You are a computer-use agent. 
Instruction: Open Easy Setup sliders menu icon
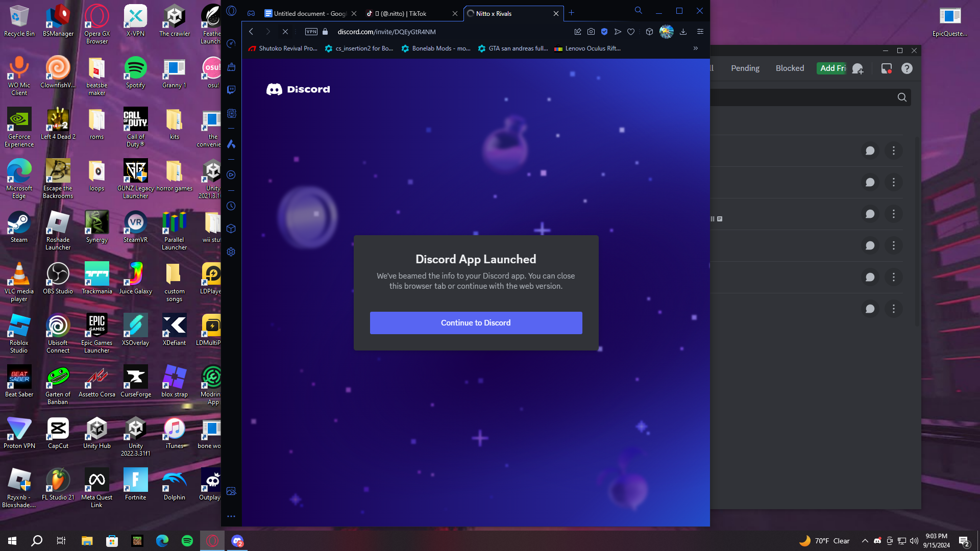point(700,32)
